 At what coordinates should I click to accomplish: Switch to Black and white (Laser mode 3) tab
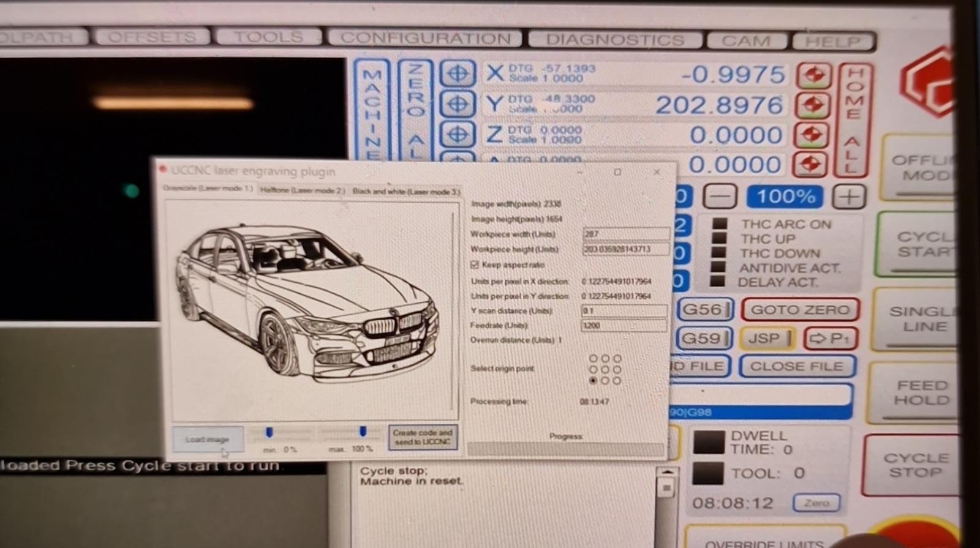(406, 191)
